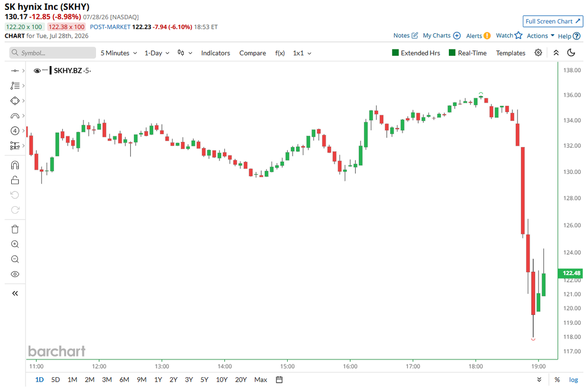Screen dimensions: 588x388
Task: Select the 1M range tab
Action: (x=72, y=380)
